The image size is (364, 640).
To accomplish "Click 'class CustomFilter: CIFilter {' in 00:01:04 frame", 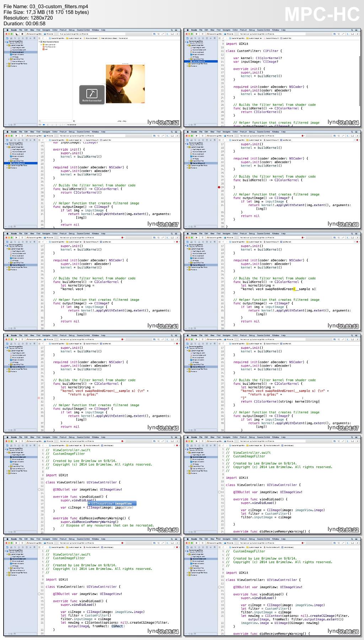I will 254,51.
